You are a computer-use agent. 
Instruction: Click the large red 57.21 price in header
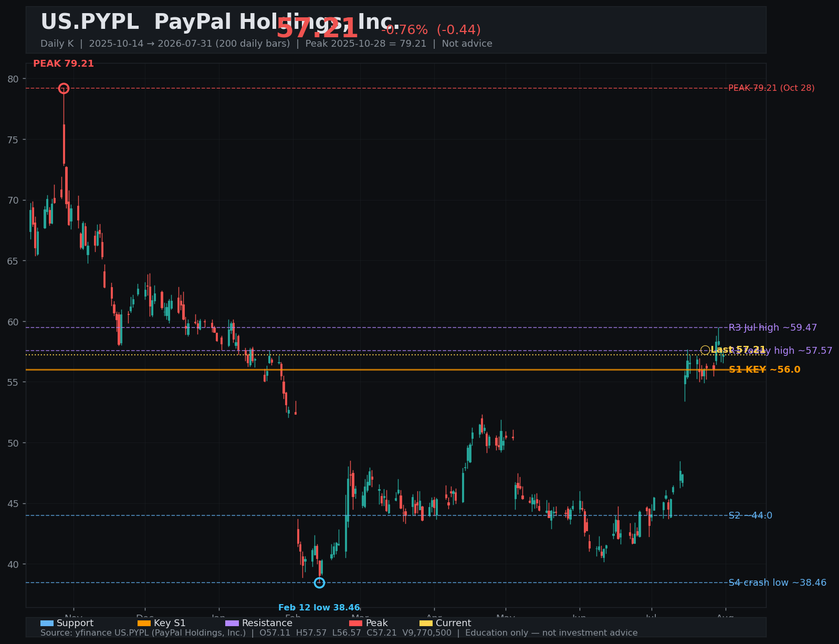(x=317, y=28)
